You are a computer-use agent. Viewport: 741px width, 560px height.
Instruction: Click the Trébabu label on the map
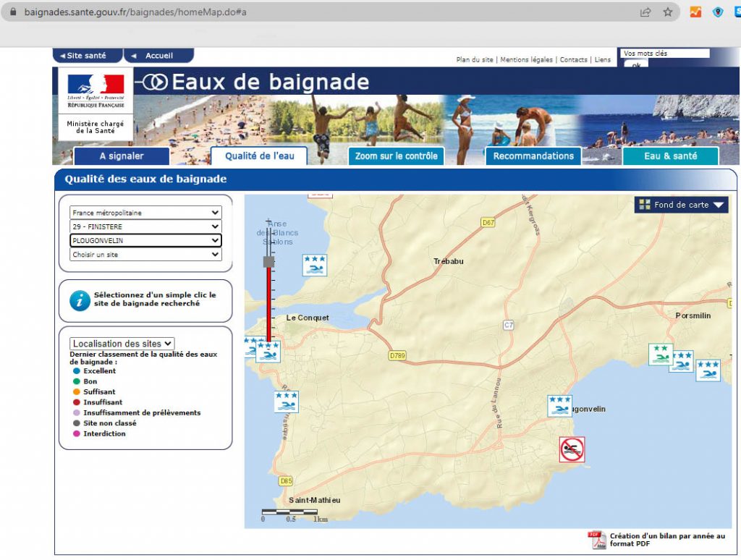449,261
